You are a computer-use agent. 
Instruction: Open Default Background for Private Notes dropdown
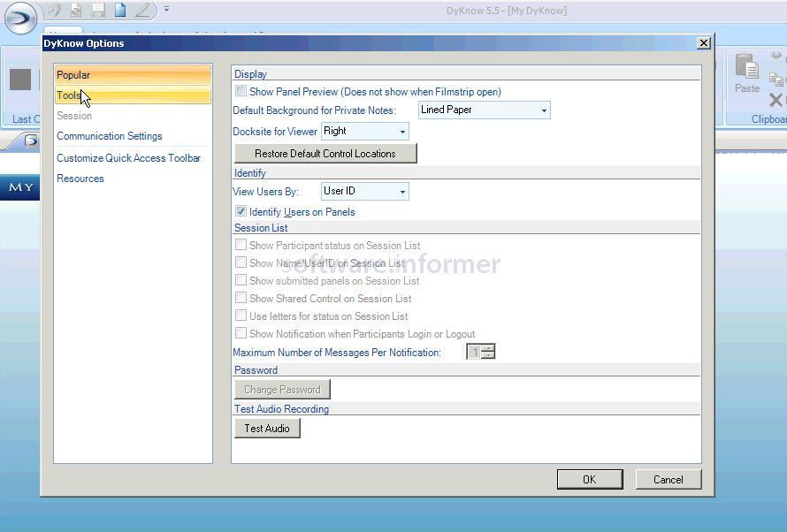coord(485,110)
